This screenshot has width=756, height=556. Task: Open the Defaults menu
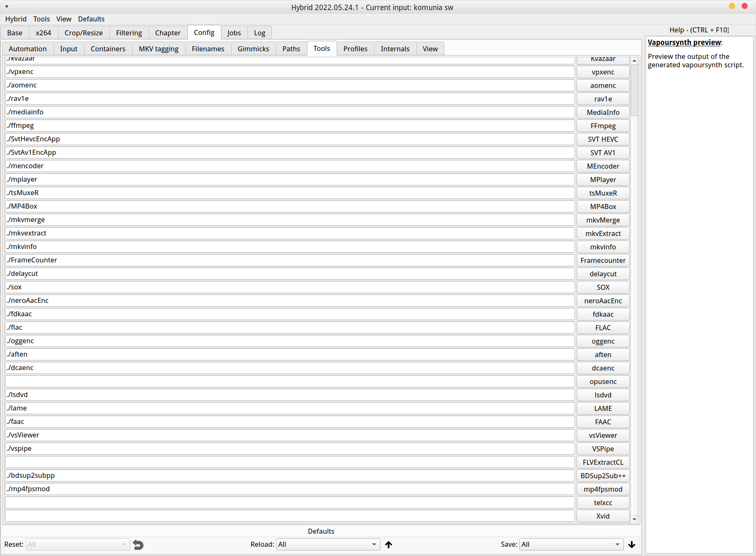click(91, 19)
